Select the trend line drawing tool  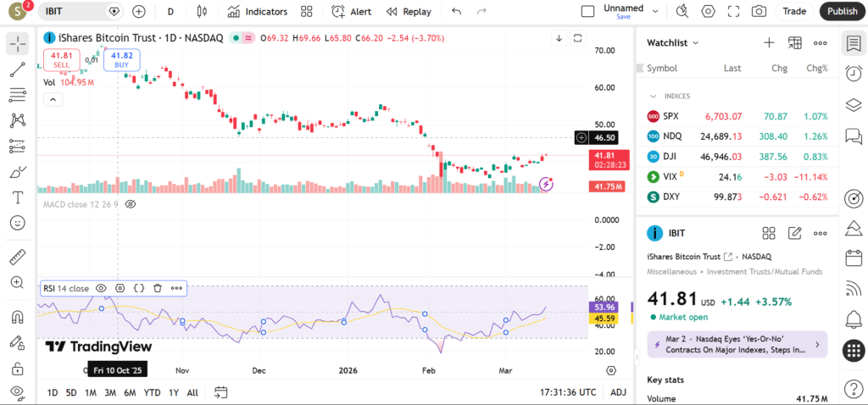pos(17,70)
